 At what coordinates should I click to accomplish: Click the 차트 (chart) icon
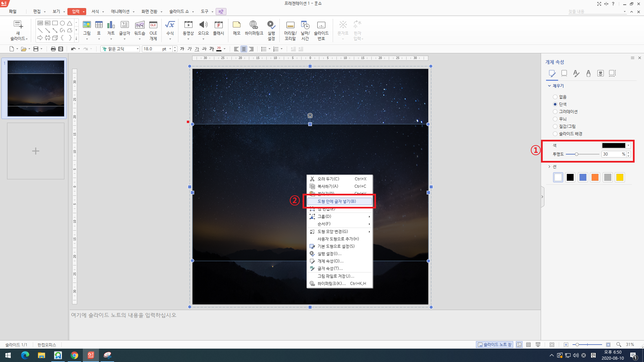coord(111,25)
